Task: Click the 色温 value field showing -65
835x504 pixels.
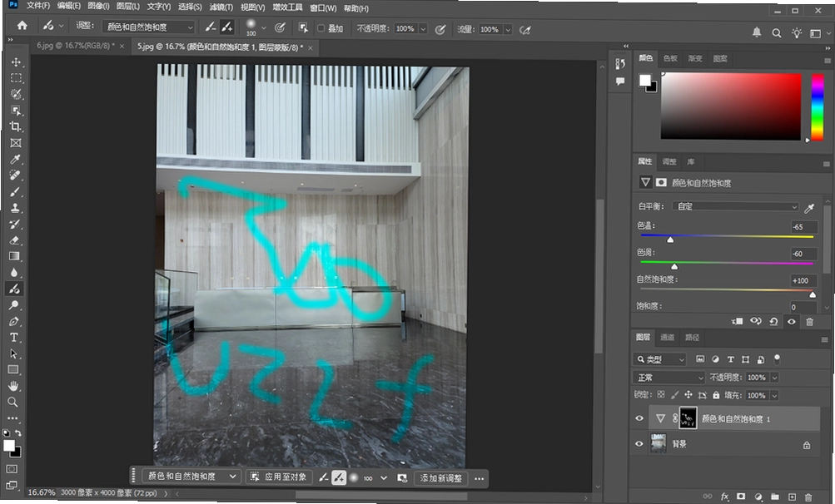Action: [x=803, y=227]
